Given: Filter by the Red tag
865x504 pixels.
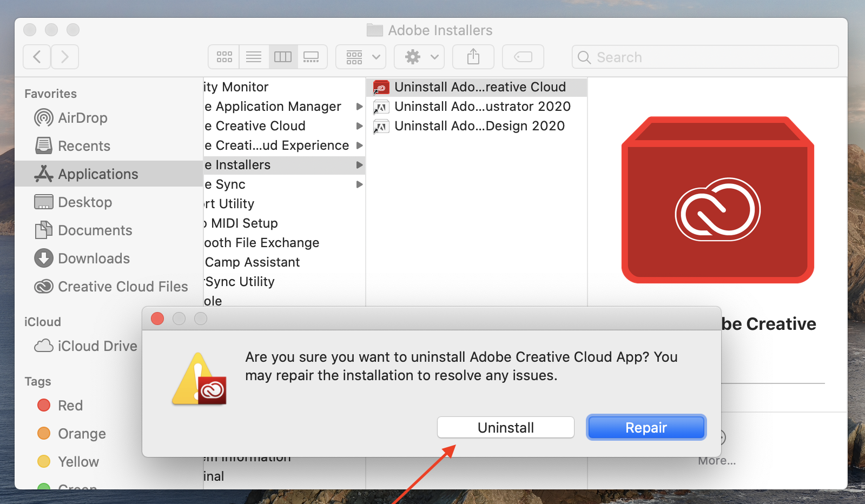Looking at the screenshot, I should click(60, 406).
